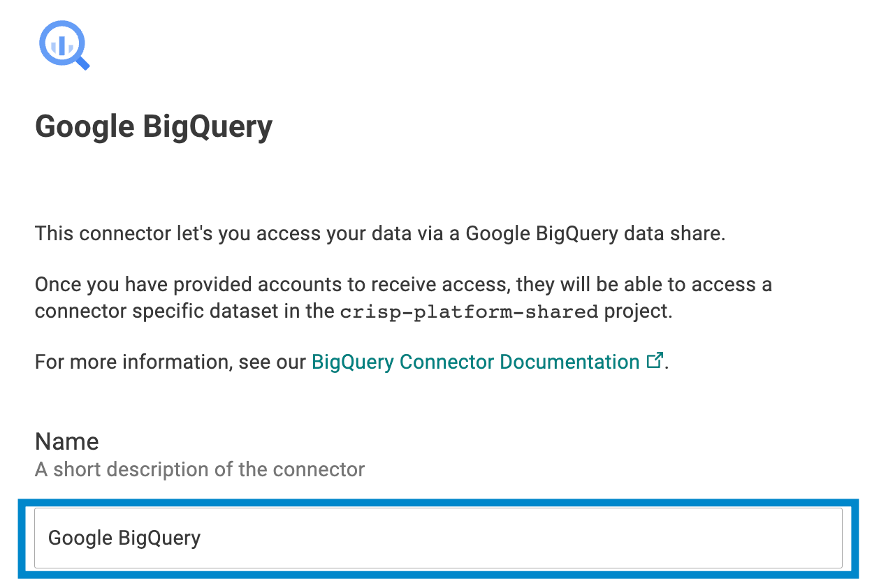Viewport: 872px width, 588px height.
Task: Click the bar chart inside the BigQuery logo
Action: tap(60, 45)
